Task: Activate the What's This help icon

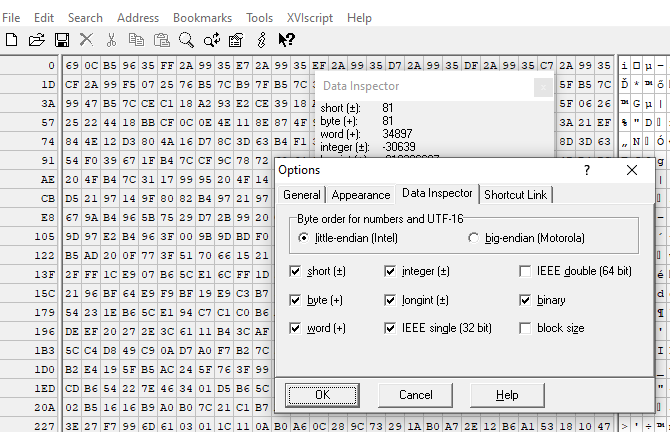Action: point(286,40)
